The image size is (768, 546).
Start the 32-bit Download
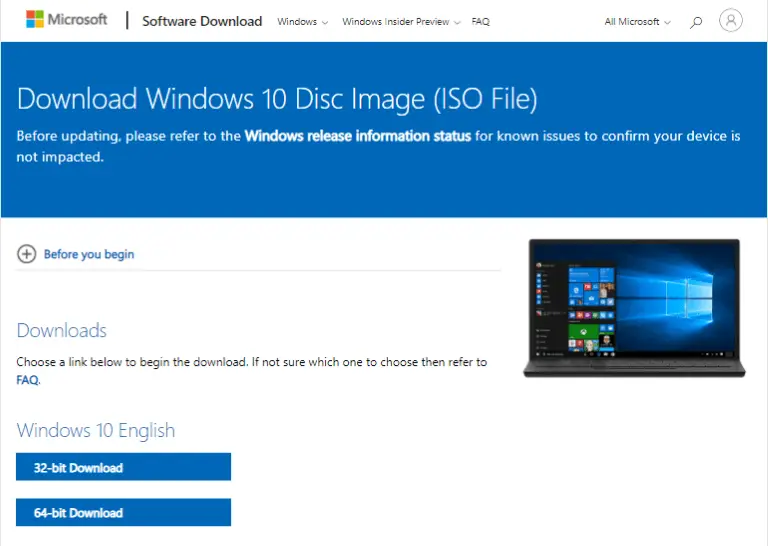tap(123, 467)
